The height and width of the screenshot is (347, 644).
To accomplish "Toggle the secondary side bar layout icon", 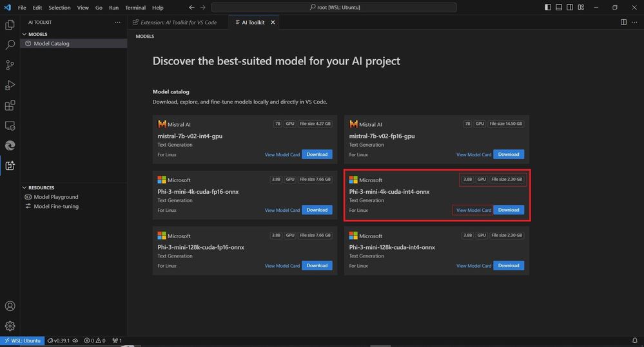I will (x=570, y=7).
